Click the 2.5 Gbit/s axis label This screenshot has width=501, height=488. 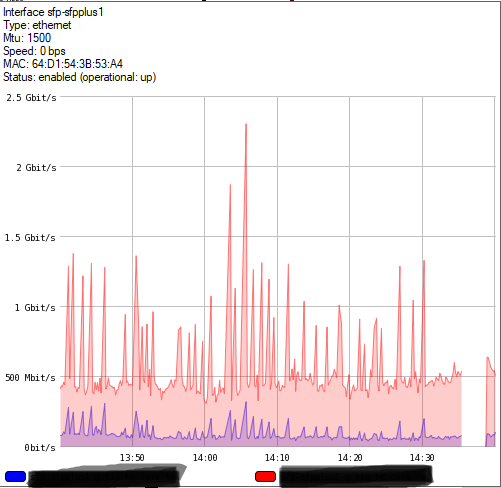coord(31,98)
